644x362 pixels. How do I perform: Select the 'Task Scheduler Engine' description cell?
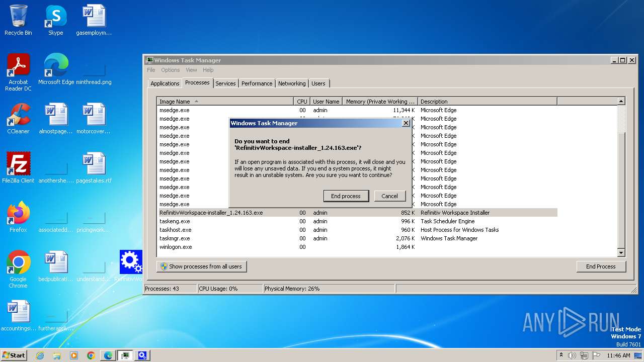[448, 221]
